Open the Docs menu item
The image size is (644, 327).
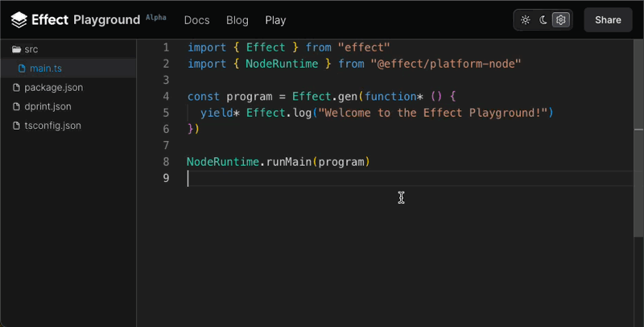(196, 20)
